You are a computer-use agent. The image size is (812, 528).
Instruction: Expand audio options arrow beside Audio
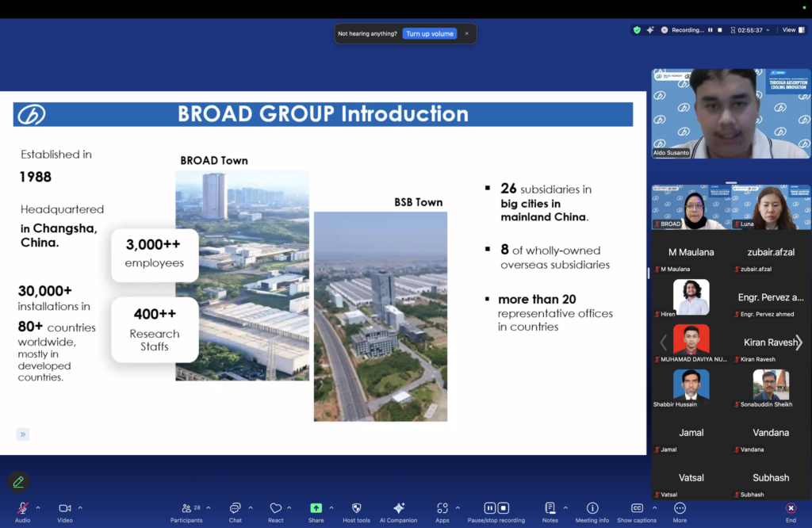(38, 507)
